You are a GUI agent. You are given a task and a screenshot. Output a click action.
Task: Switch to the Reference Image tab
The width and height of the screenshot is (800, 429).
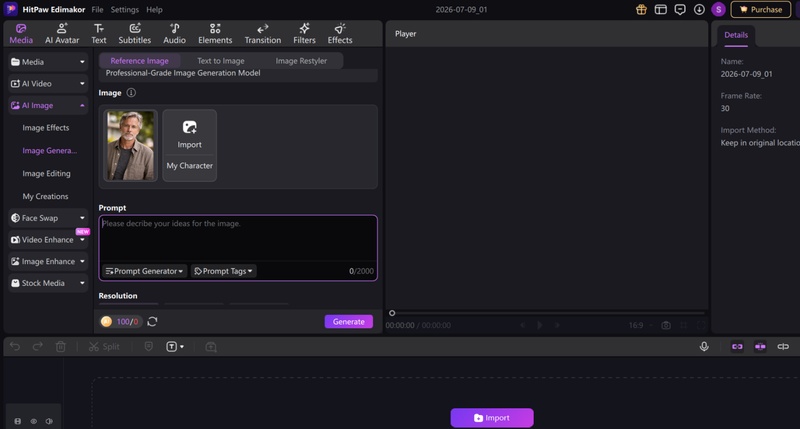[x=139, y=61]
